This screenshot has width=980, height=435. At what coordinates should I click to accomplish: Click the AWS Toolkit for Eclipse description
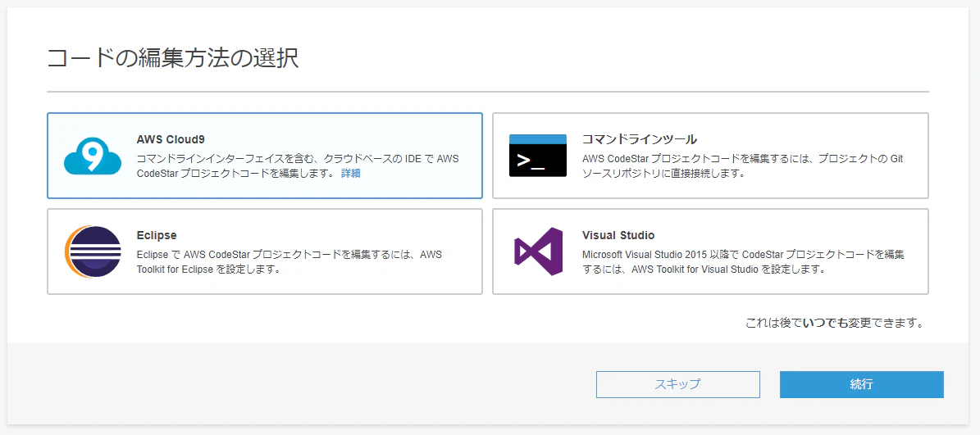pos(290,262)
